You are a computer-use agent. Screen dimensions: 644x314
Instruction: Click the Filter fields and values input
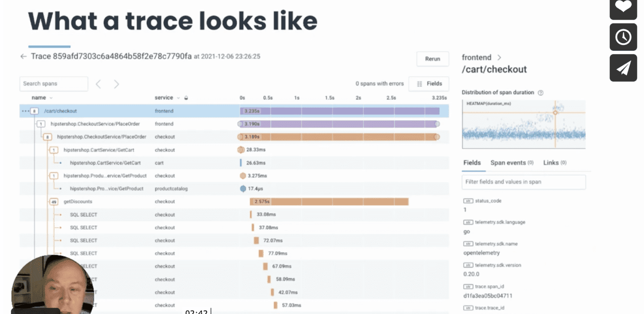coord(524,182)
